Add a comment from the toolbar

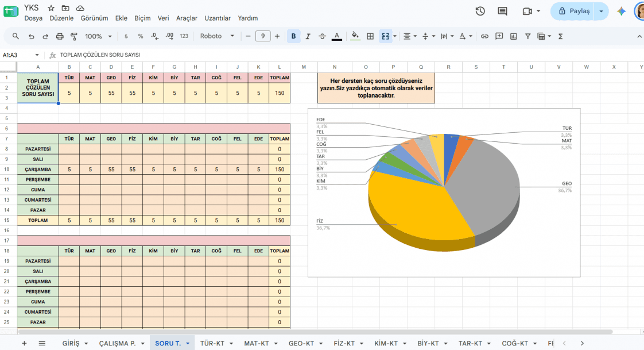[499, 36]
